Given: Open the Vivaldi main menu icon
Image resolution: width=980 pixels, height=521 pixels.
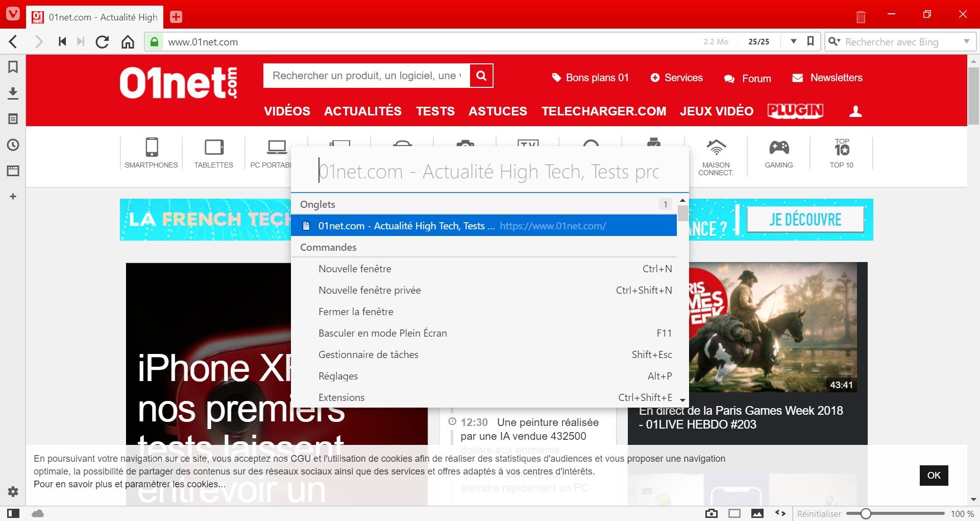Looking at the screenshot, I should point(13,14).
